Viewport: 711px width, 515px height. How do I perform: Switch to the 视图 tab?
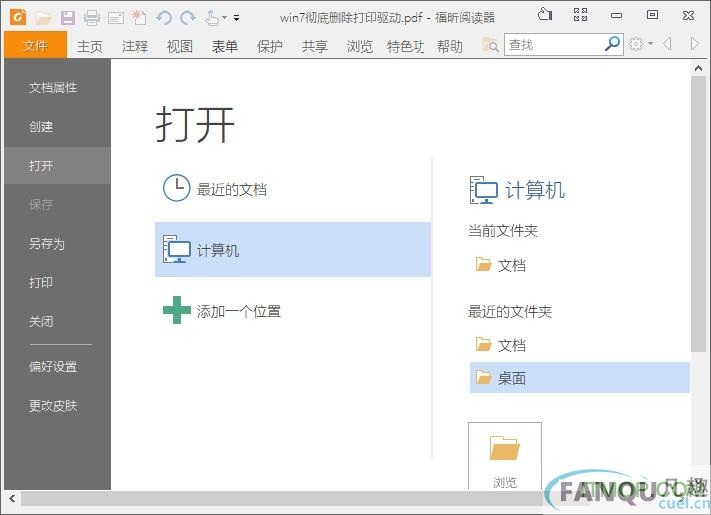tap(180, 46)
